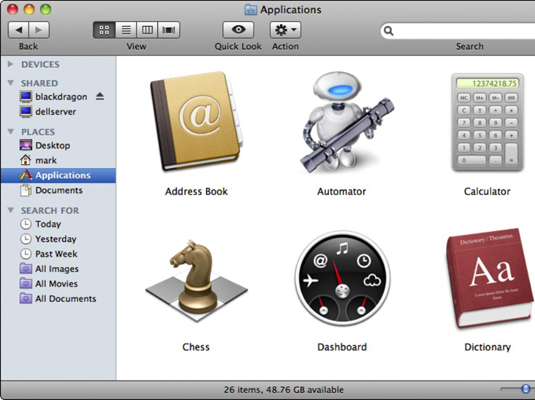Open the Calculator application icon

[x=488, y=122]
